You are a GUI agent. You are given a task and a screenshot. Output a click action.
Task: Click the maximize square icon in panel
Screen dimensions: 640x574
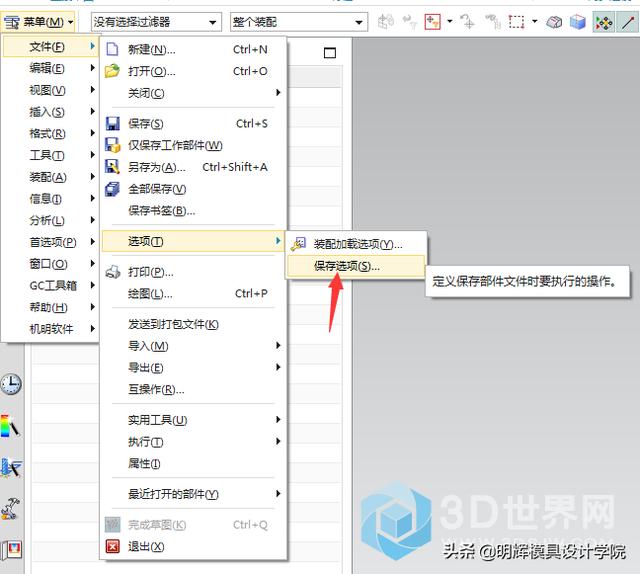tap(330, 53)
